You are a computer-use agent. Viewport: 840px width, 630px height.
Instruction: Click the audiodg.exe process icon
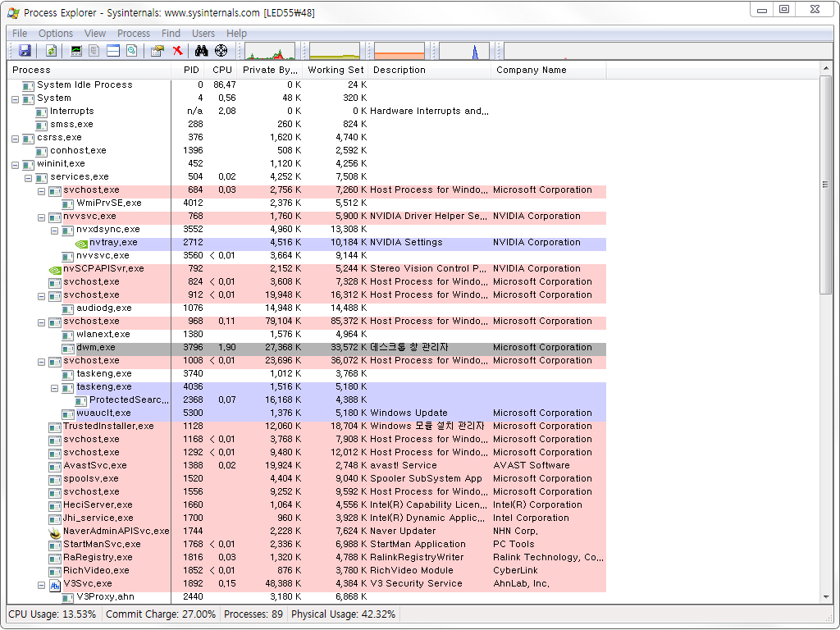[x=68, y=308]
